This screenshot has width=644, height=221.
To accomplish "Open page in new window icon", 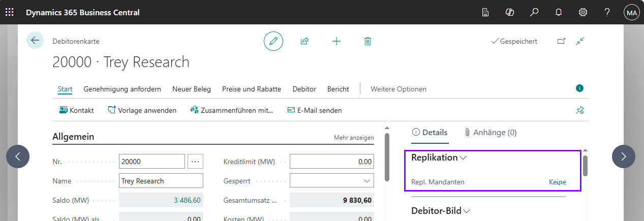I will 561,41.
